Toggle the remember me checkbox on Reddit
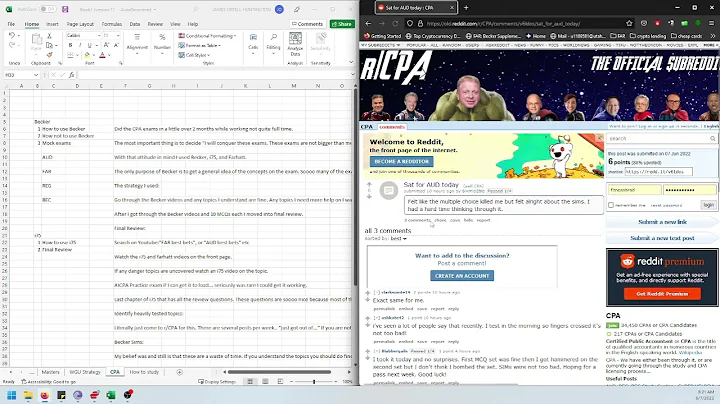720x404 pixels. click(x=611, y=205)
